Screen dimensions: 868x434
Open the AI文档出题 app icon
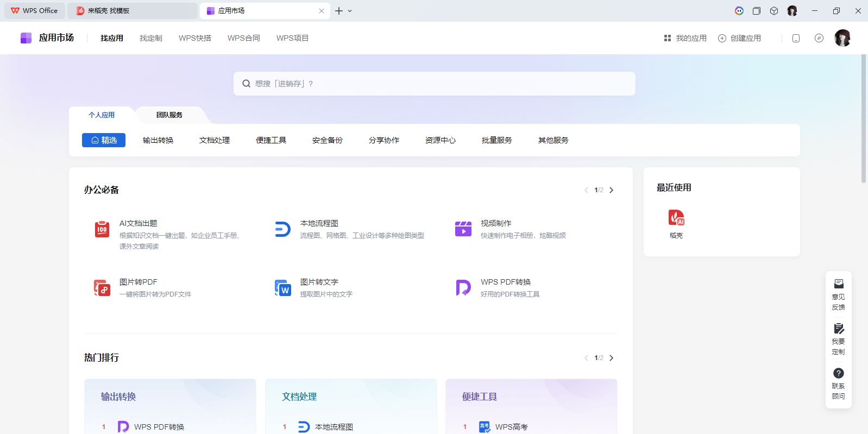(x=102, y=229)
